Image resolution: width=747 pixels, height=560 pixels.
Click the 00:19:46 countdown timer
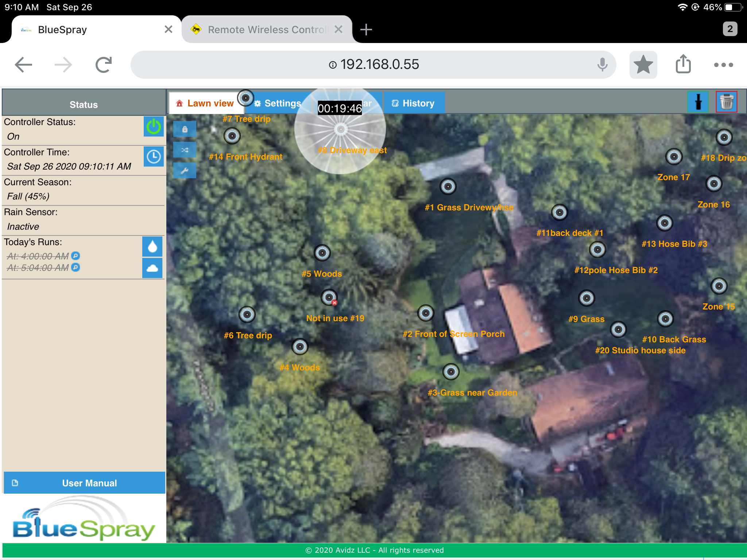[340, 108]
